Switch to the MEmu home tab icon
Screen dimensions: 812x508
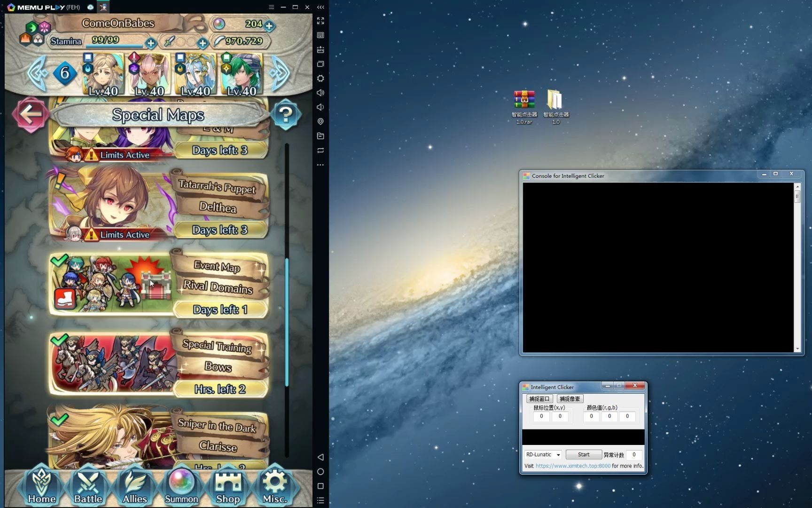click(90, 7)
